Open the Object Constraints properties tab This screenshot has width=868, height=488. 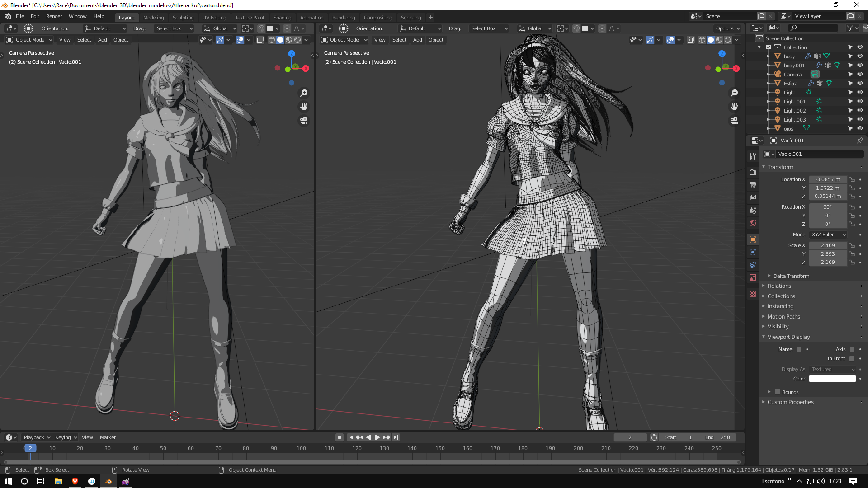click(x=752, y=265)
